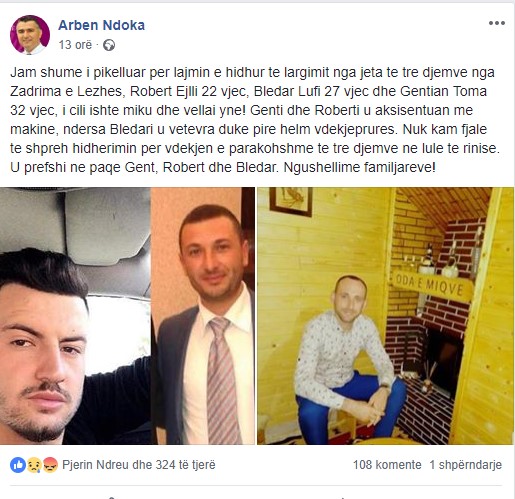The width and height of the screenshot is (515, 499).
Task: Open the post options three-dot menu
Action: pos(497,23)
